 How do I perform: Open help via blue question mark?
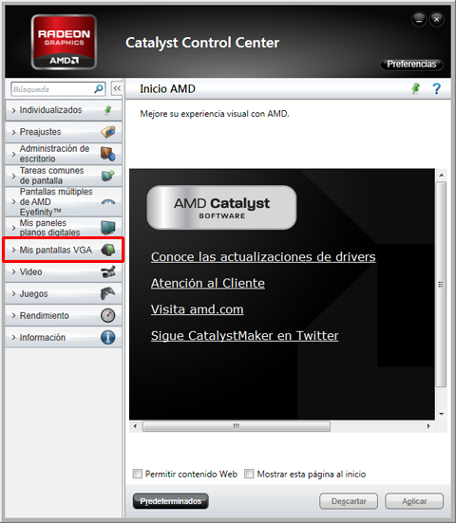436,89
